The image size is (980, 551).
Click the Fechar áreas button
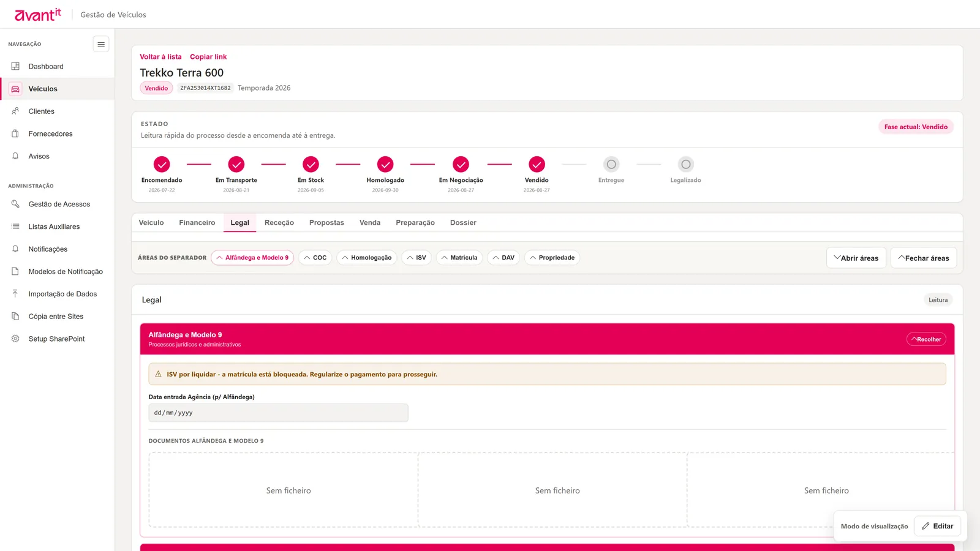point(924,258)
